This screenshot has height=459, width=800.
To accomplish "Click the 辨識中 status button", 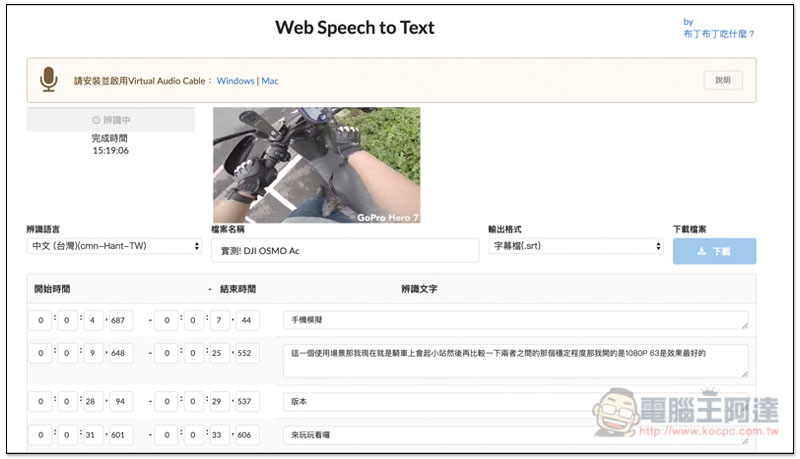I will [111, 120].
